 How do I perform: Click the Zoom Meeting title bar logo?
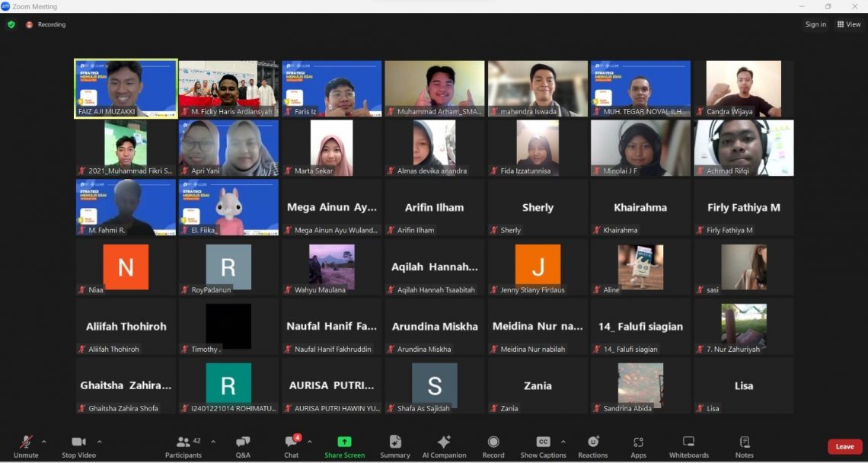click(x=5, y=7)
